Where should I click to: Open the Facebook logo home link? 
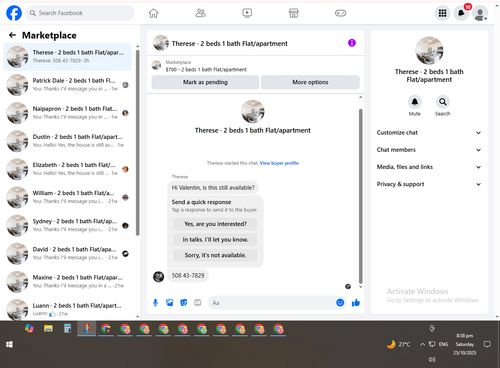point(14,13)
